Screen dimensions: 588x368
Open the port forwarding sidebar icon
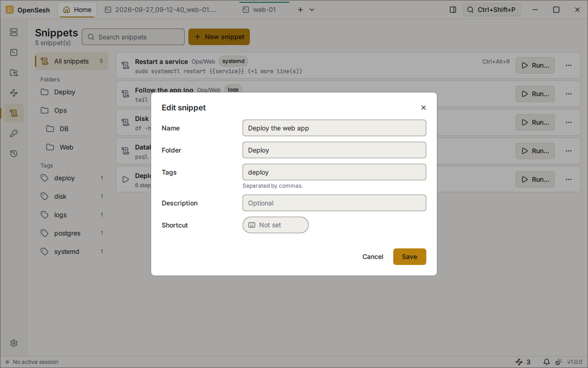(14, 93)
